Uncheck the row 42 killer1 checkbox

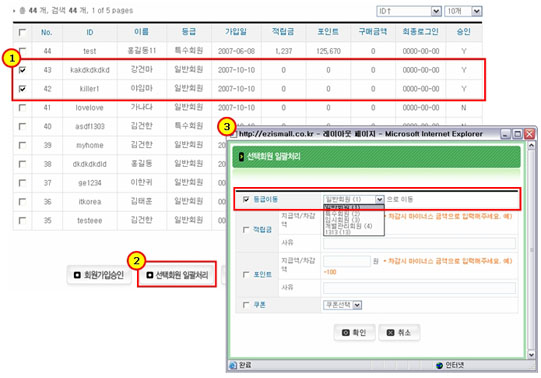click(x=22, y=89)
